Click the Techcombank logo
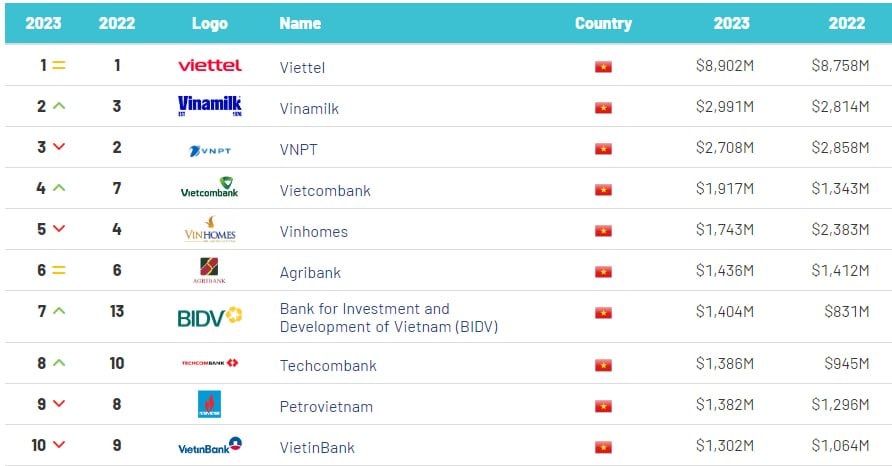 click(210, 363)
